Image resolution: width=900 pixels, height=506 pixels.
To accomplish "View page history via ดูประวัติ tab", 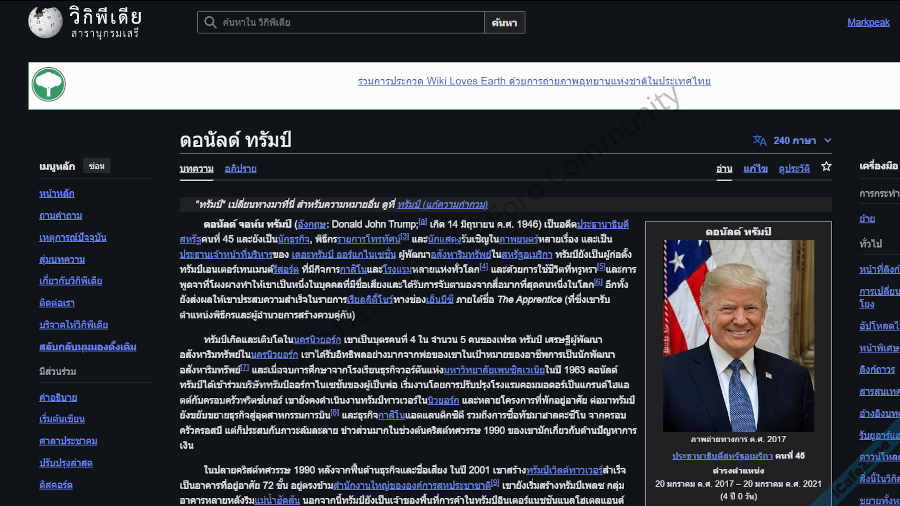I will tap(794, 169).
